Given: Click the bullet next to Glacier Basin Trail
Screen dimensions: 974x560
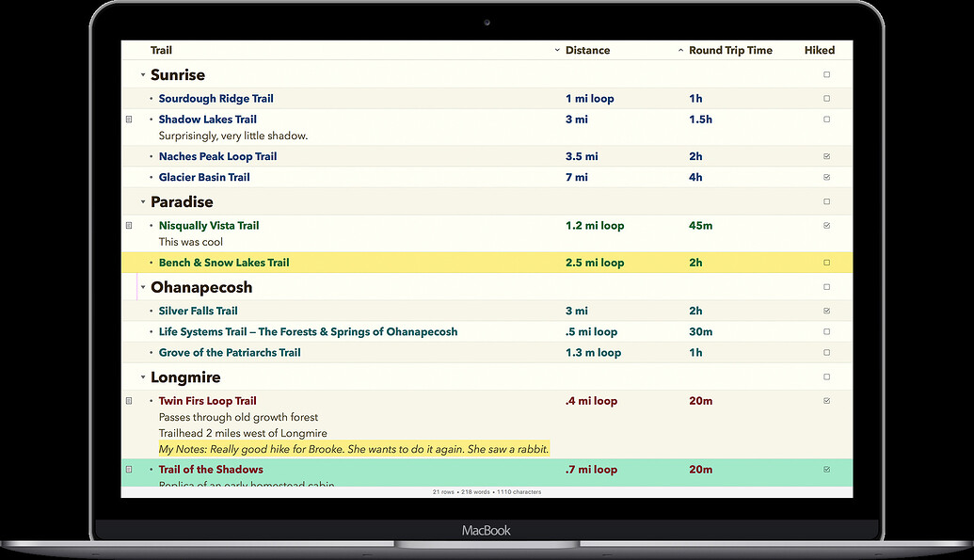Looking at the screenshot, I should (149, 177).
